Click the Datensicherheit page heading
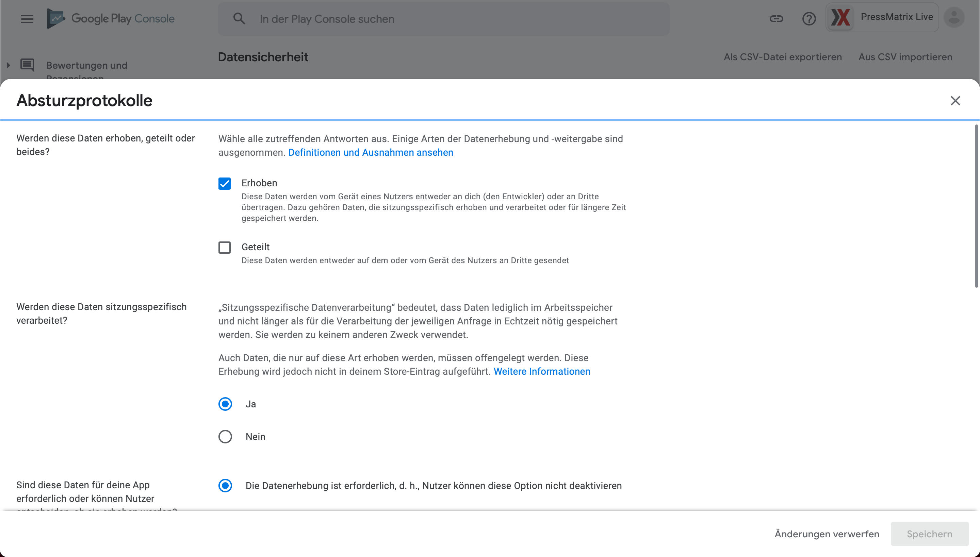The height and width of the screenshot is (557, 980). pos(263,57)
